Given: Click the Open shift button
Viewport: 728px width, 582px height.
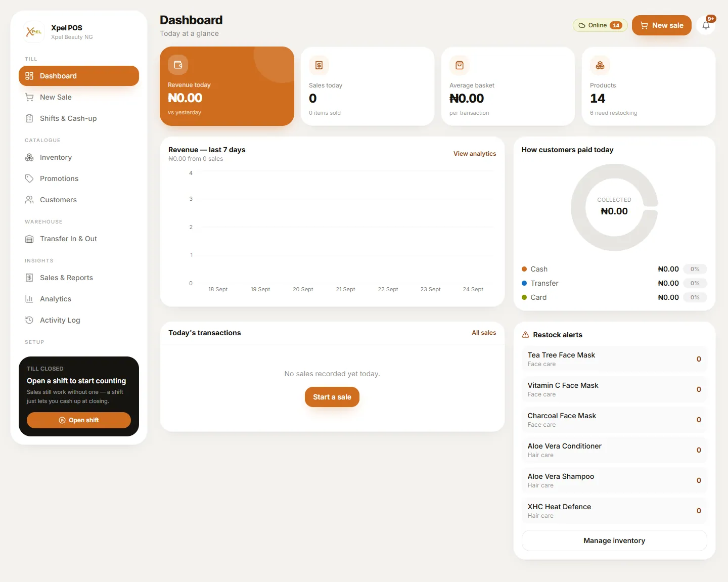Looking at the screenshot, I should tap(79, 420).
